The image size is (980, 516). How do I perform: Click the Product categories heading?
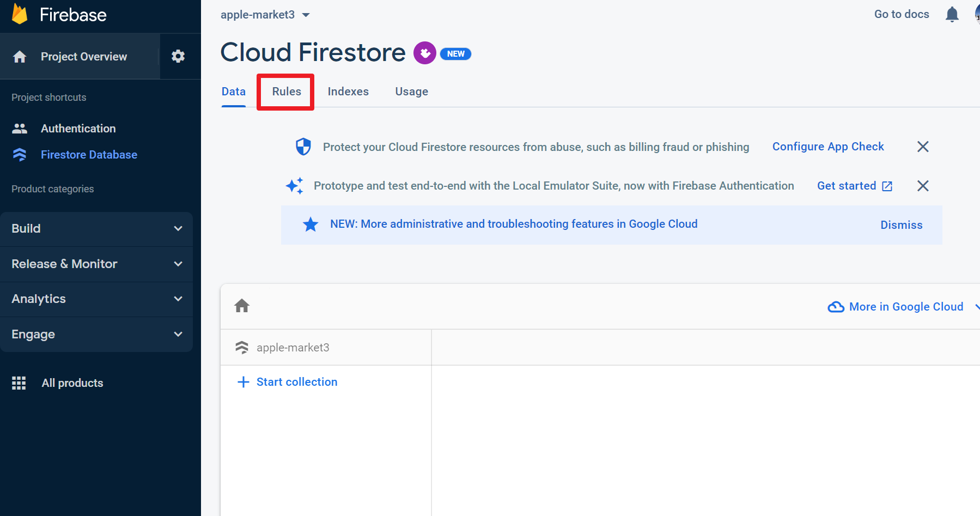click(x=53, y=189)
